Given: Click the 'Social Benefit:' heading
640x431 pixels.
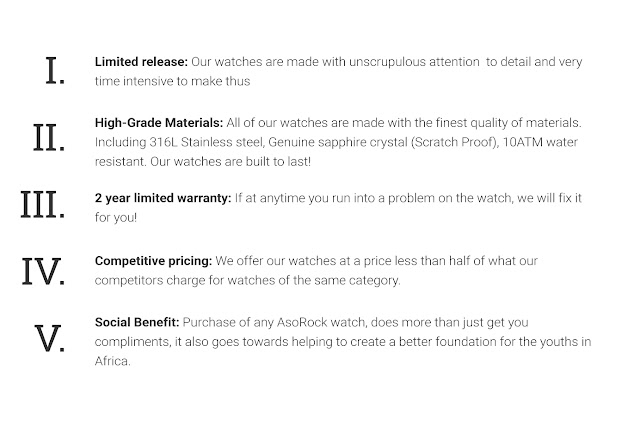Looking at the screenshot, I should click(137, 322).
